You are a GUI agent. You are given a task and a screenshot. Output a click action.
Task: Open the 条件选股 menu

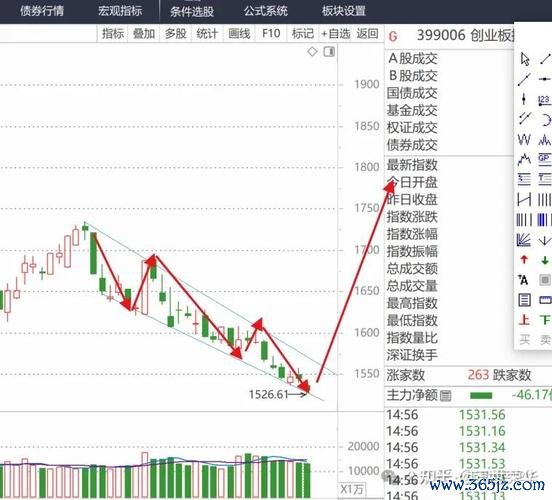(x=192, y=11)
